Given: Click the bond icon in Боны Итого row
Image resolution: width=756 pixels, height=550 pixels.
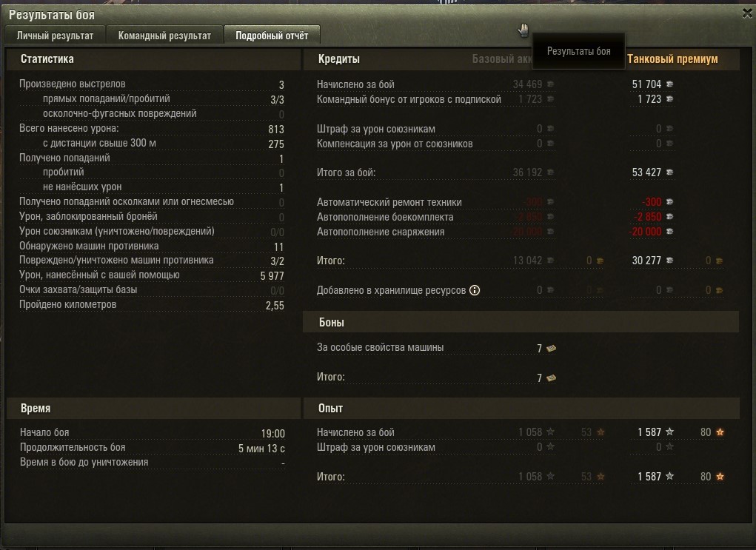Looking at the screenshot, I should pos(551,378).
